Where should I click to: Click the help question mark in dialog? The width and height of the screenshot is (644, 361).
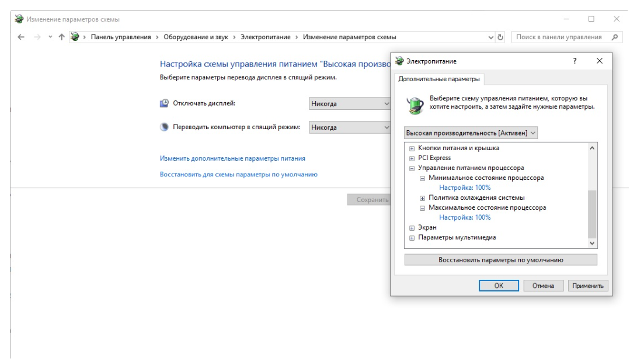click(575, 61)
